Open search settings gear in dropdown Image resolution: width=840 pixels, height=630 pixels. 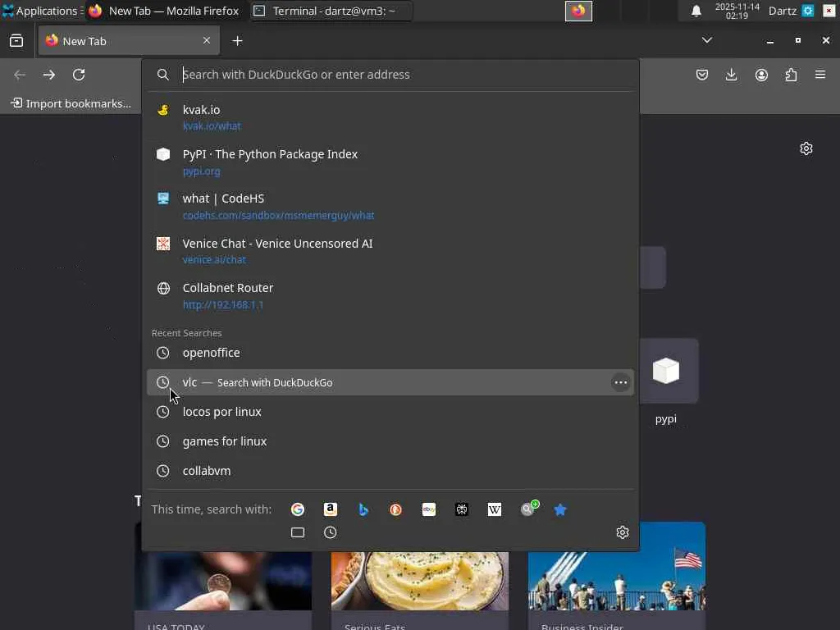622,532
